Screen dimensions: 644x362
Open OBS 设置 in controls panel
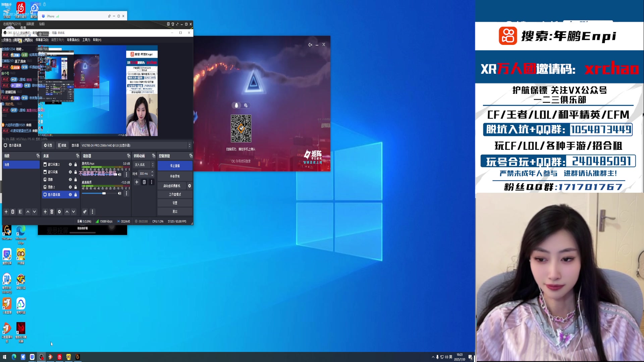(x=175, y=203)
